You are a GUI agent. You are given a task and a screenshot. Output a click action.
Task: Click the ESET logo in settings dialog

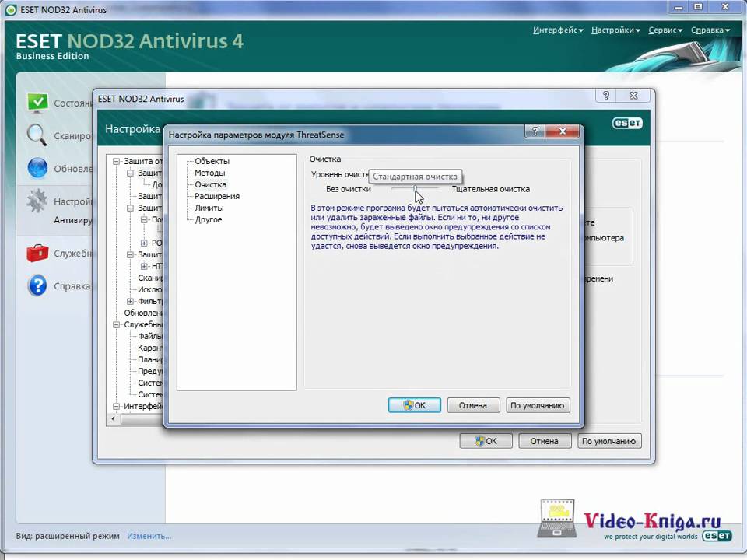click(x=627, y=123)
